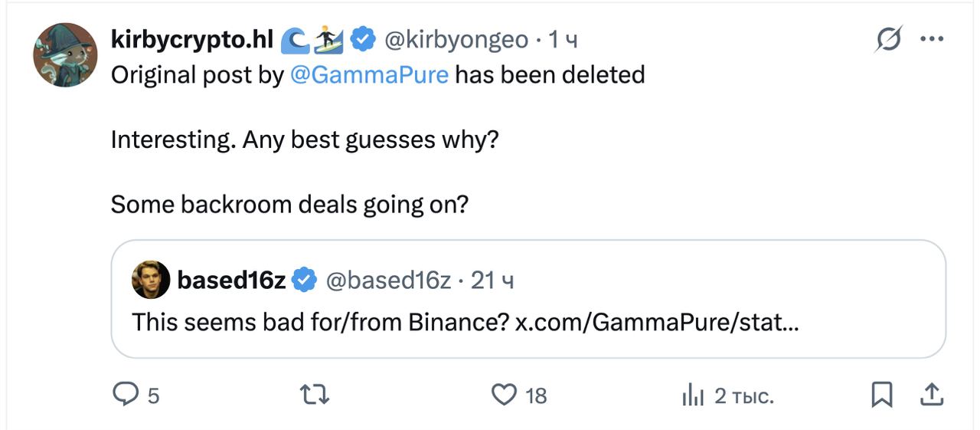Open view analytics bar-chart icon
Viewport: 980px width, 430px height.
[692, 396]
